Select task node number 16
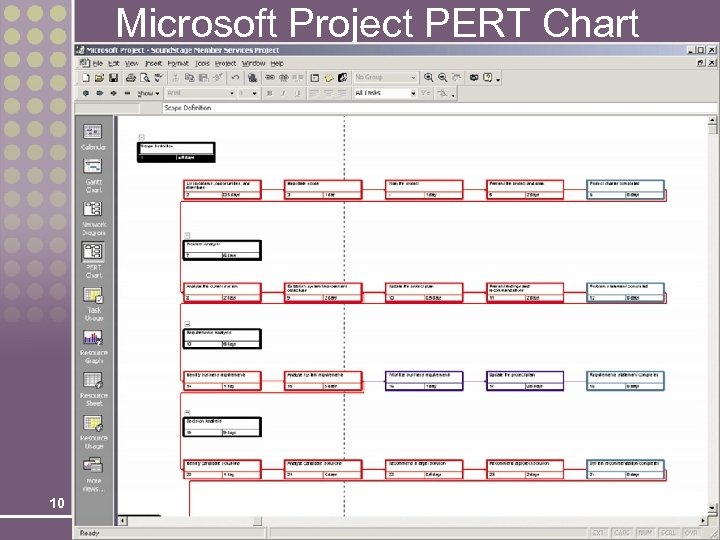 (x=424, y=381)
